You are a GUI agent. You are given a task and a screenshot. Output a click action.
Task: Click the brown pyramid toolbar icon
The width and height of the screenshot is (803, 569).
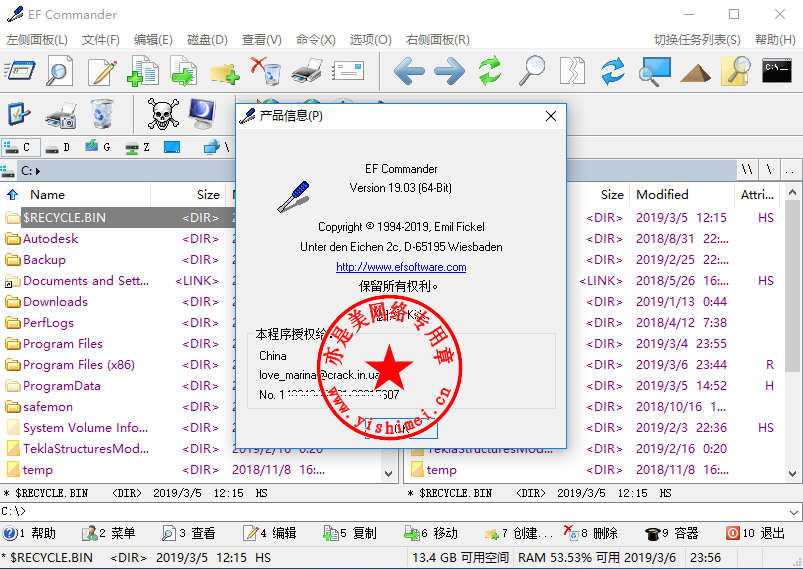695,73
